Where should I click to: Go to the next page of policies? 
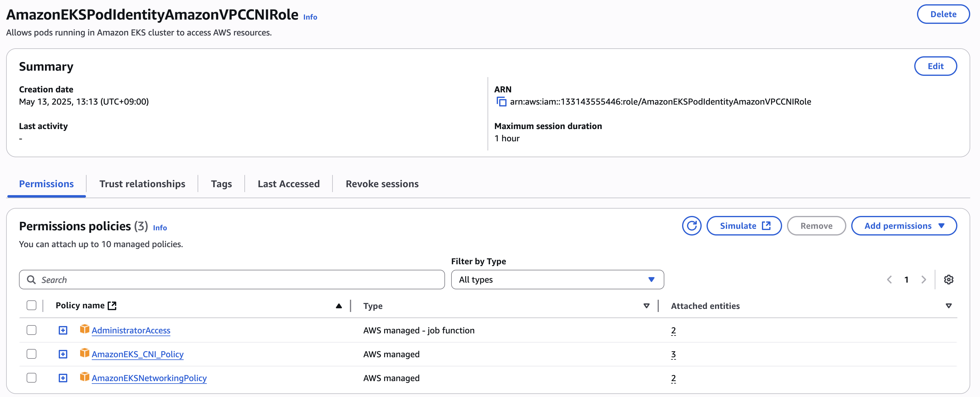(924, 280)
